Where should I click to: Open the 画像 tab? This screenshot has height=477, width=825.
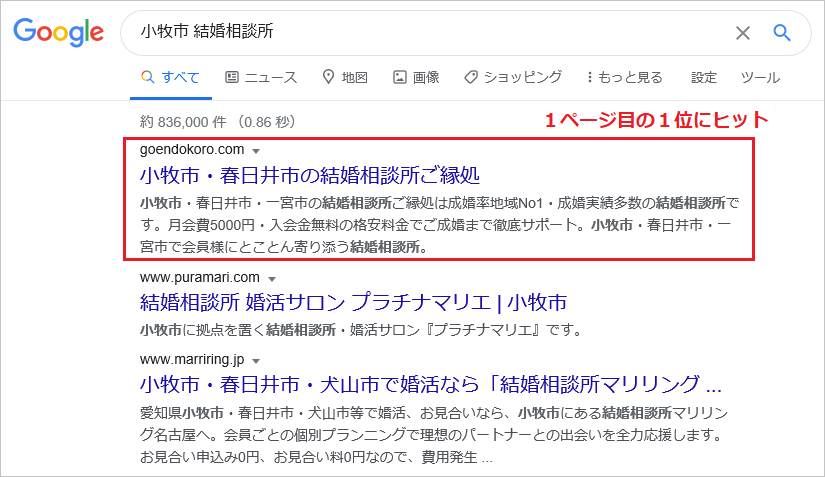(x=416, y=77)
